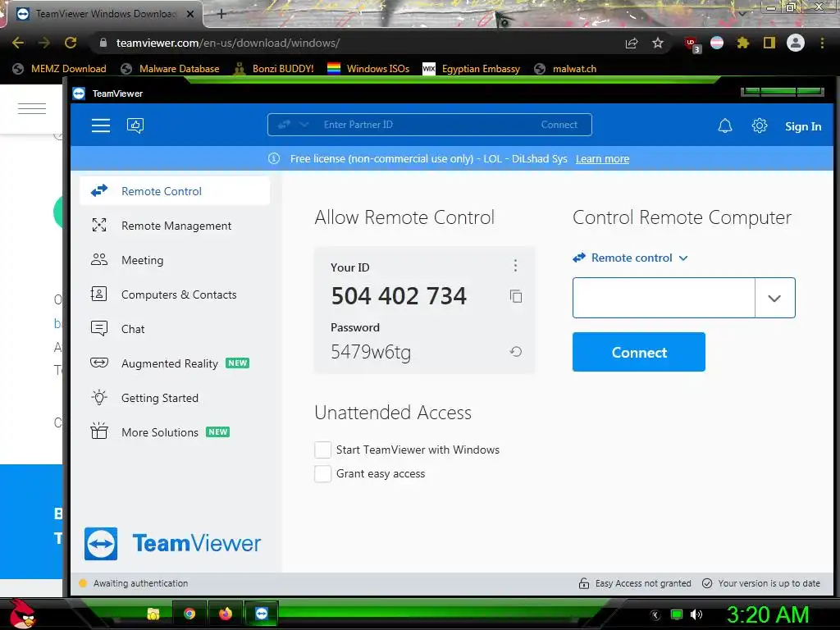
Task: Open File Explorer from the taskbar
Action: pos(153,614)
